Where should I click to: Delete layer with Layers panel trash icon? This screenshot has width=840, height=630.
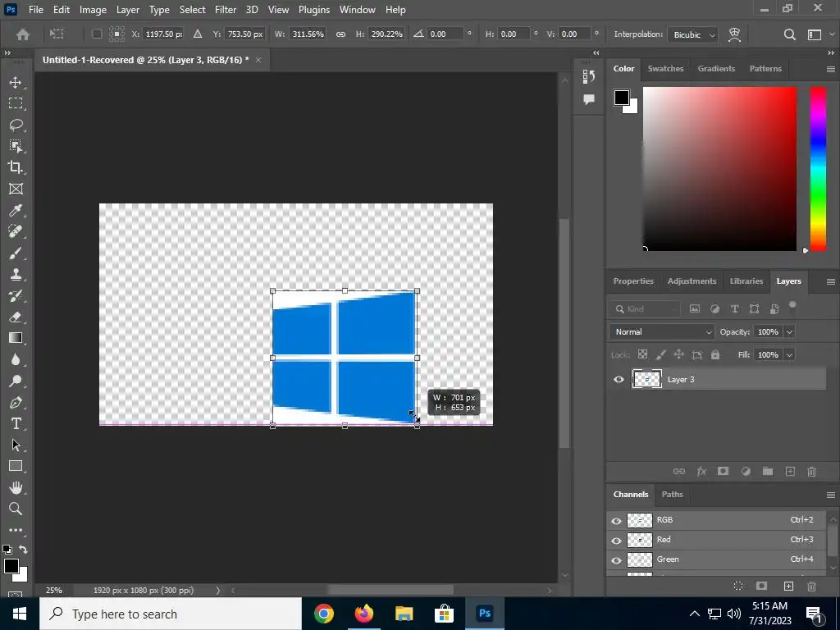[x=811, y=472]
